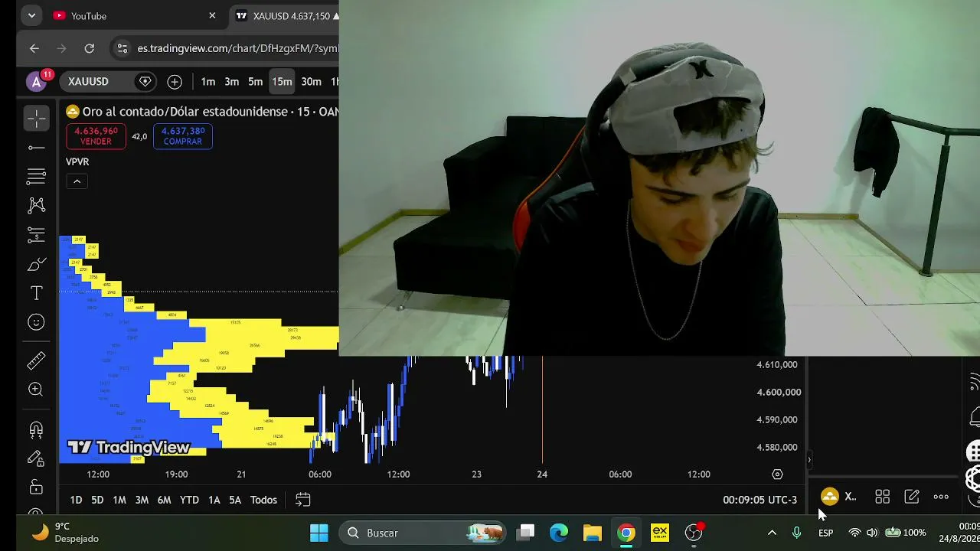The image size is (980, 551).
Task: Select the ruler measure tool
Action: pos(36,360)
